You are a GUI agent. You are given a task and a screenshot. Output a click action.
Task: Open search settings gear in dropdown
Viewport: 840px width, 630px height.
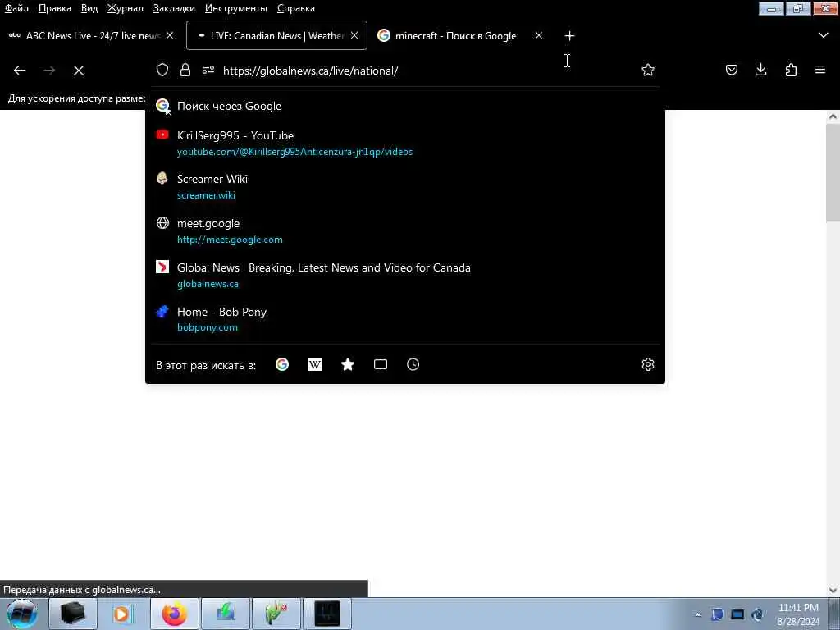tap(648, 364)
